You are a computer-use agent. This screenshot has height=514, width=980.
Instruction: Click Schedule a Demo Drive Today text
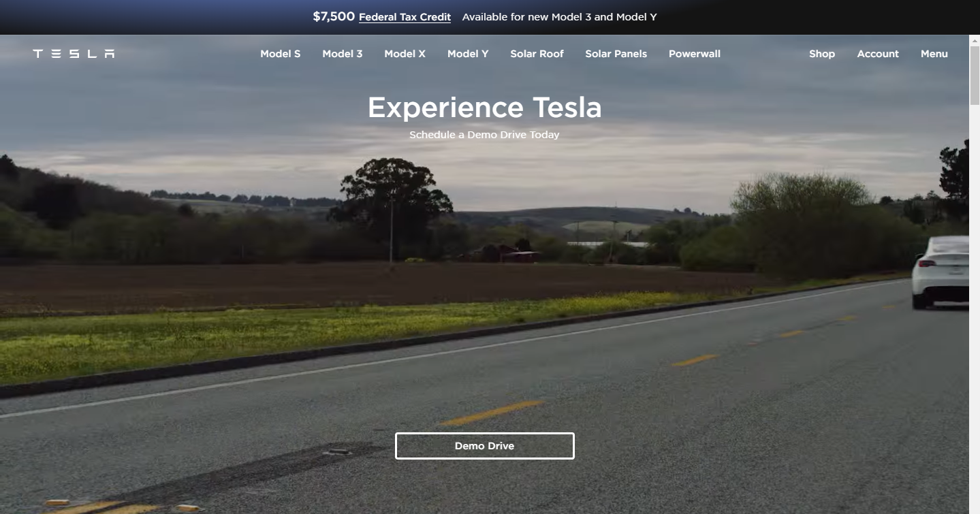pos(484,135)
